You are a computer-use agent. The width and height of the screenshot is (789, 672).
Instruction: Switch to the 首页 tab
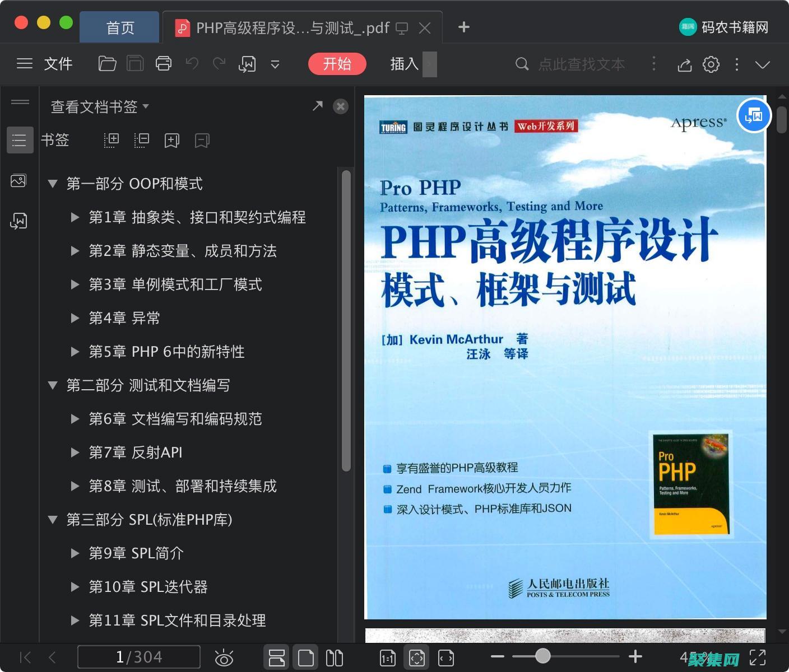tap(119, 27)
